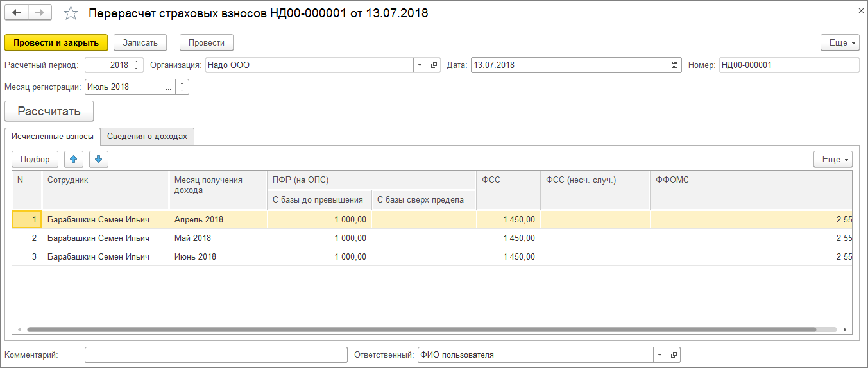
Task: Switch to Сведения о доходах tab
Action: click(147, 136)
